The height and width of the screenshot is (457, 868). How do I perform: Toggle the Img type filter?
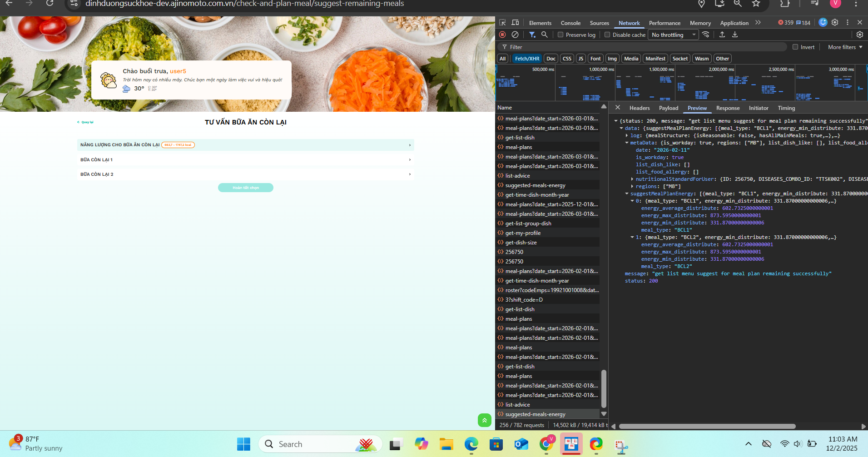[x=612, y=59]
